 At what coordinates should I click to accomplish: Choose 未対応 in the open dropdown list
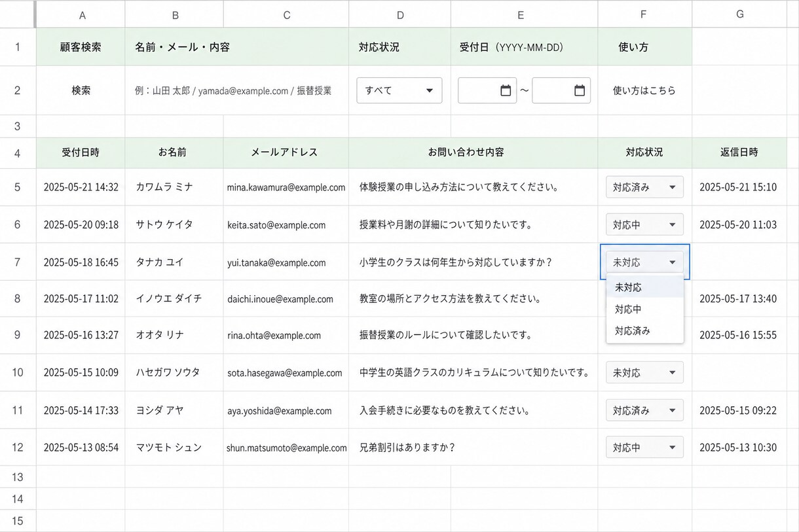click(x=644, y=287)
